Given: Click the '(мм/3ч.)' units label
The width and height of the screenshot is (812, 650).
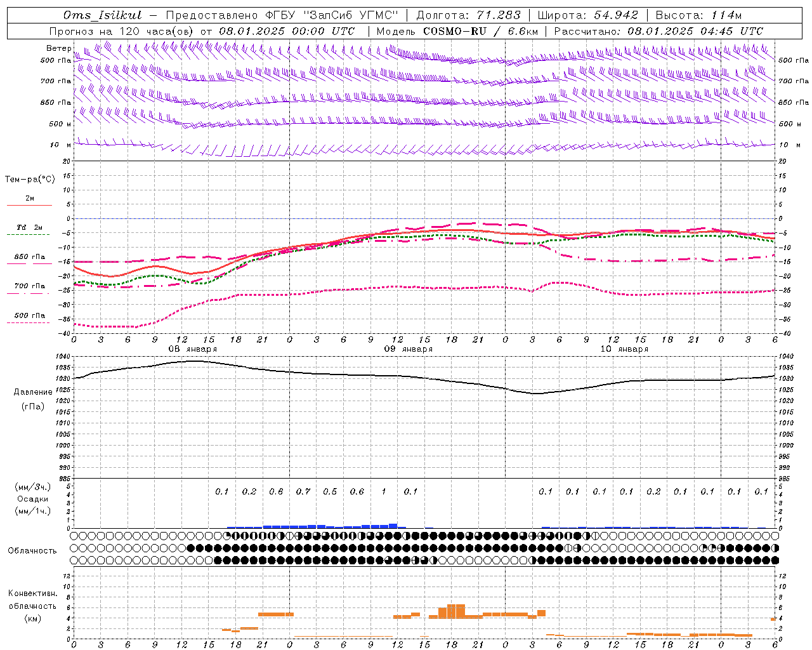Looking at the screenshot, I should tap(32, 487).
